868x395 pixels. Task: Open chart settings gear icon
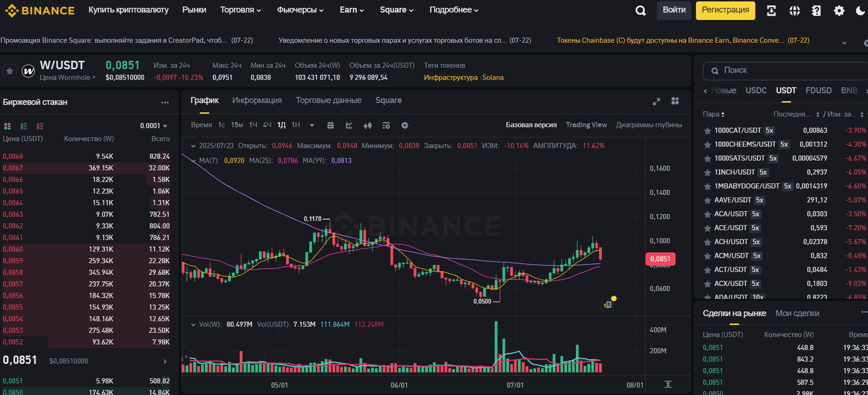(405, 125)
